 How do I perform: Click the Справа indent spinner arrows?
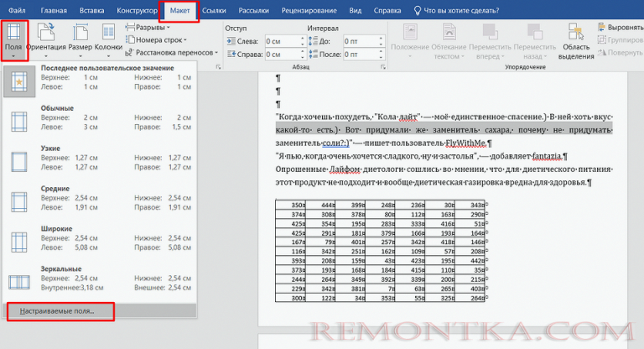coord(303,54)
